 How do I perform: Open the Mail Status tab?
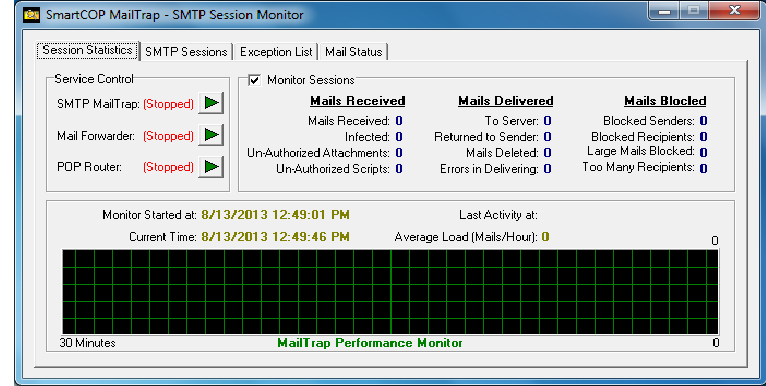[354, 52]
